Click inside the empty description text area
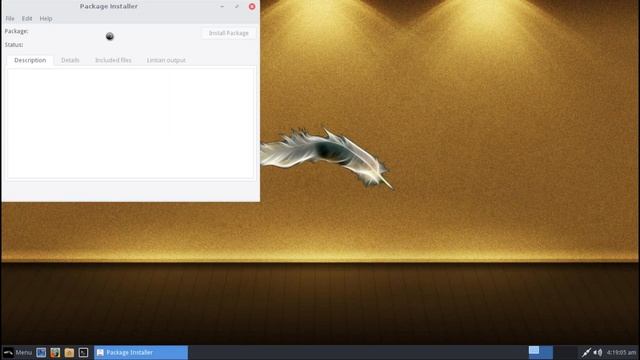Image resolution: width=640 pixels, height=360 pixels. pyautogui.click(x=131, y=123)
